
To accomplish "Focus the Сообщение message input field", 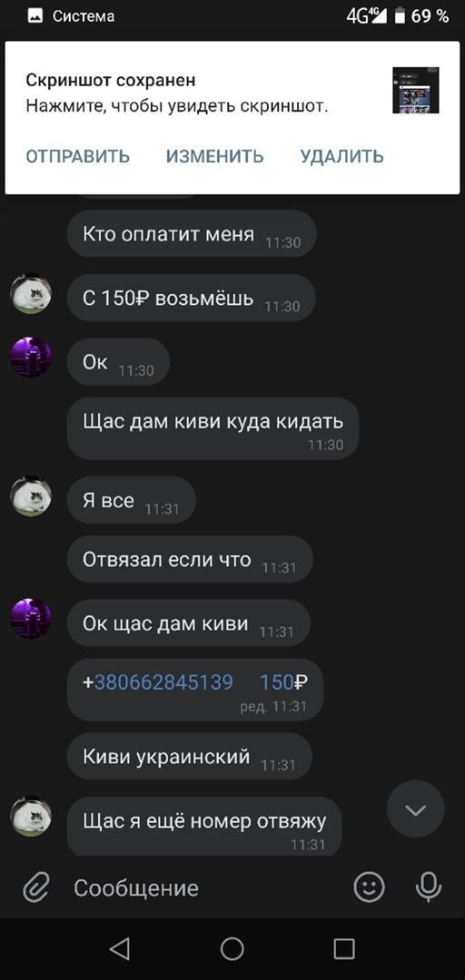I will (206, 887).
